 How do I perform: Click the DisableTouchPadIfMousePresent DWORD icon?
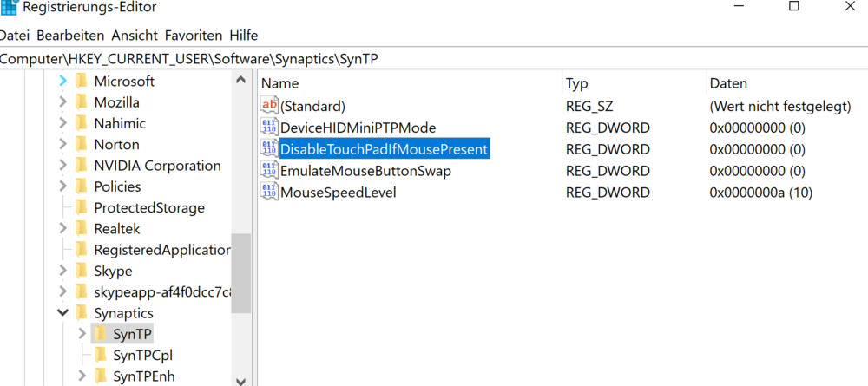tap(269, 149)
